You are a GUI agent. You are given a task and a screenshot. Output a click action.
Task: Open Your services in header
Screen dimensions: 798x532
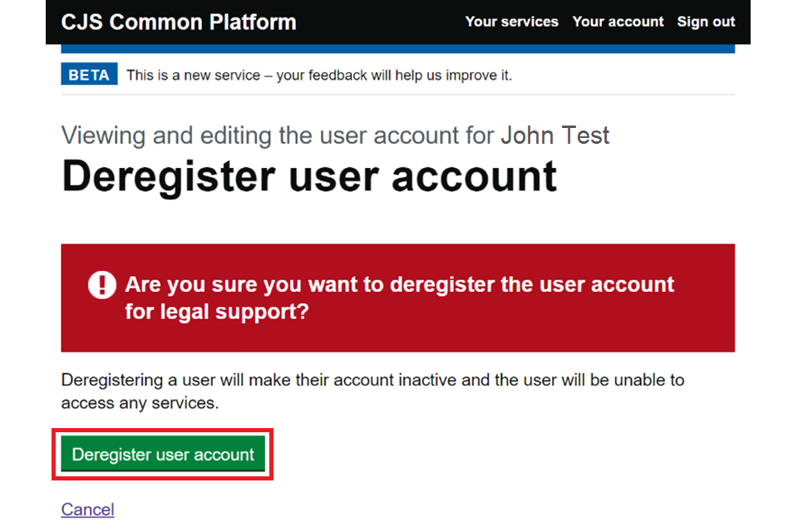click(x=511, y=22)
